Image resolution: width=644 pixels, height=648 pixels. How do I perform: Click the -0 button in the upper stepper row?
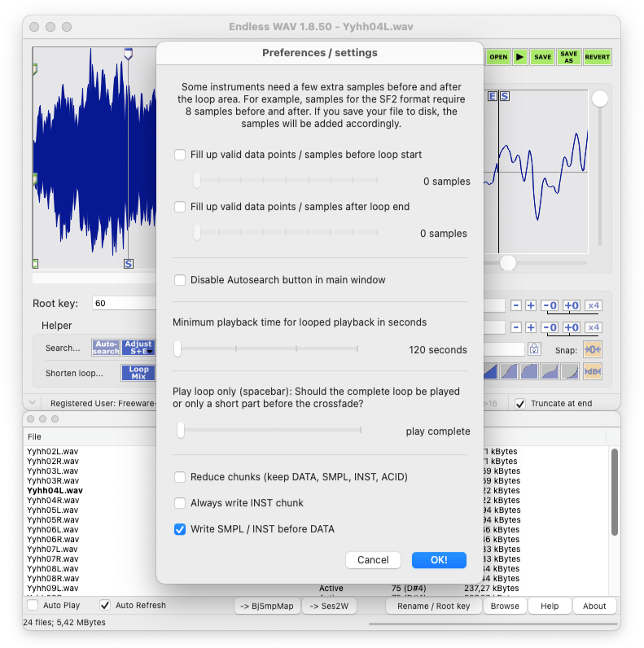(x=550, y=305)
